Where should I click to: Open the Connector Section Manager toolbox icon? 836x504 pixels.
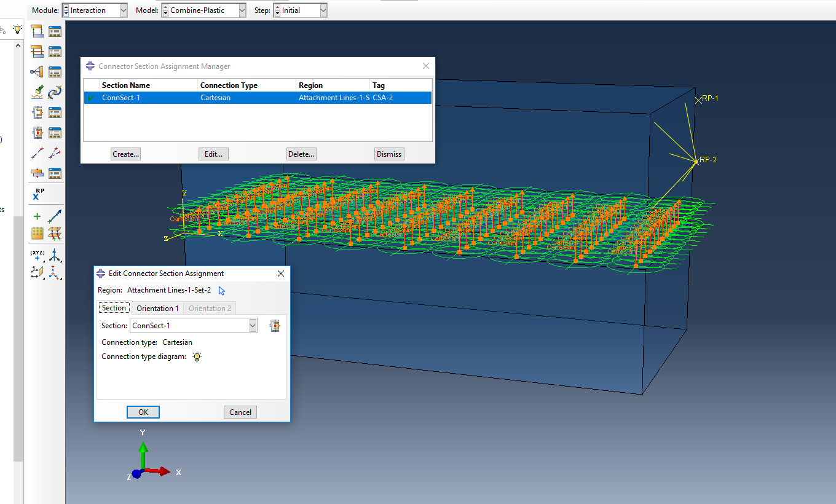click(55, 112)
